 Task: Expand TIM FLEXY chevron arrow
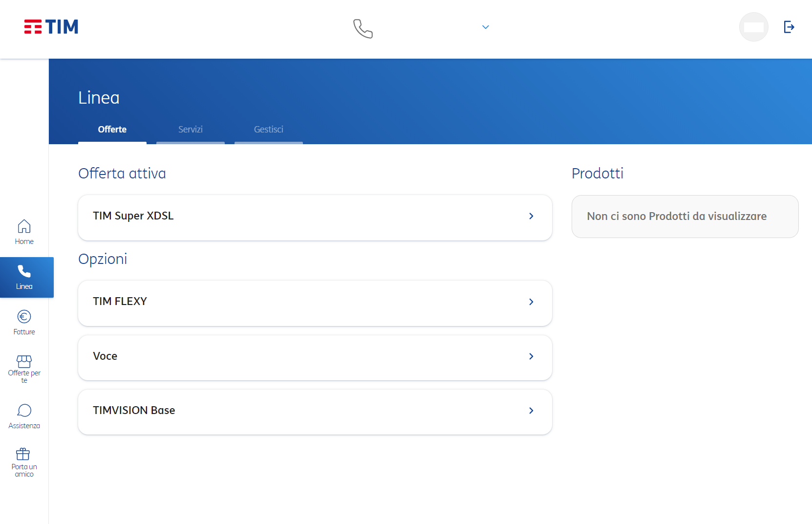click(x=531, y=302)
